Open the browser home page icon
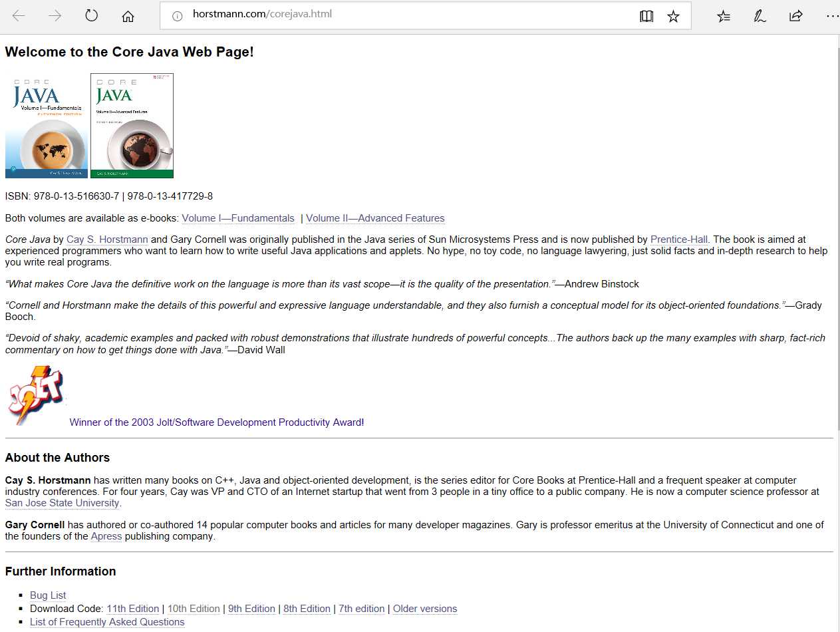840x632 pixels. (x=128, y=16)
